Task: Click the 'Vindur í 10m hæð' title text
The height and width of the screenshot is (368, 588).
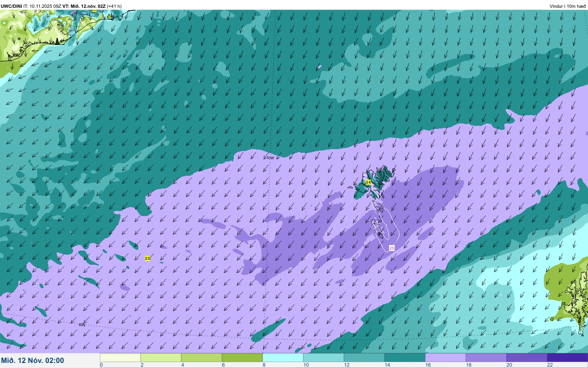Action: pos(568,6)
